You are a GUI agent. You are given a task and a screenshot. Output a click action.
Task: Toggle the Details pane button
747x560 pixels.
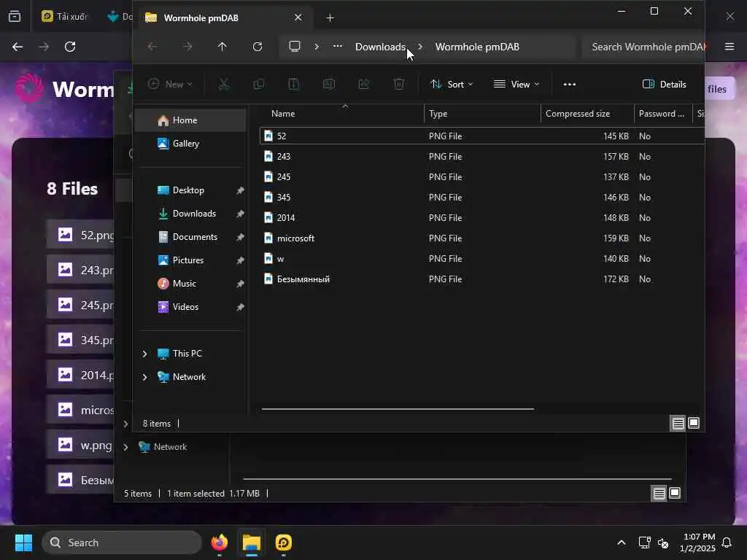[664, 85]
